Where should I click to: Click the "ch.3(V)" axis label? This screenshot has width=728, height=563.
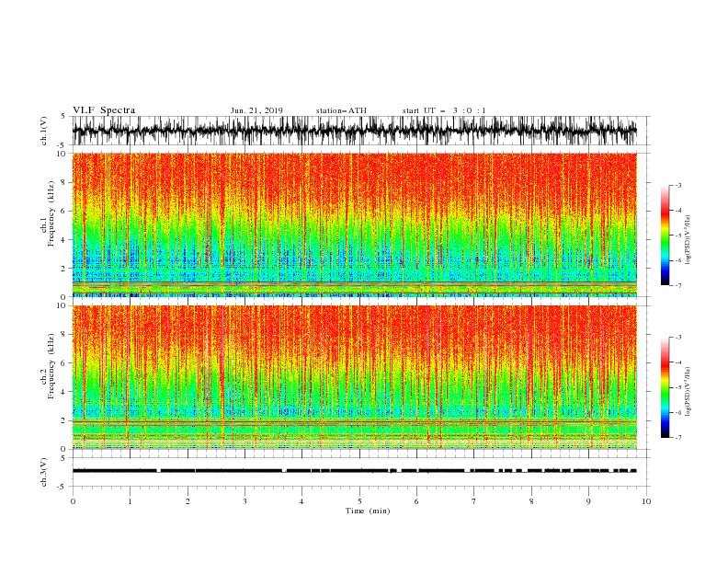44,472
